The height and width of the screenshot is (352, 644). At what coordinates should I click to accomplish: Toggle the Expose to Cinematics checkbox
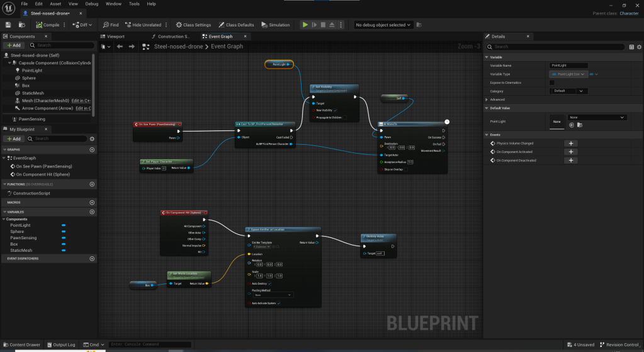tap(552, 82)
